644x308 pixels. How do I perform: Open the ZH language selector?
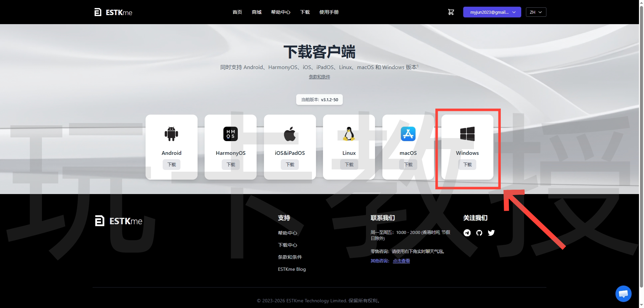point(536,12)
